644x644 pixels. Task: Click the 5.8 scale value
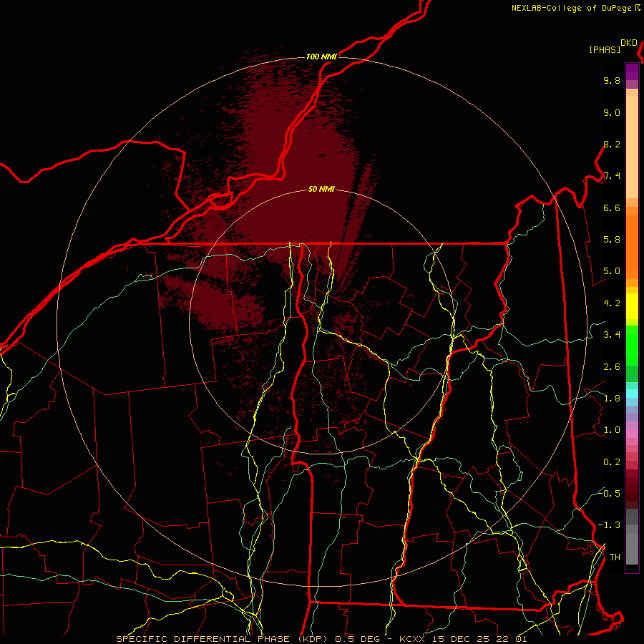612,240
